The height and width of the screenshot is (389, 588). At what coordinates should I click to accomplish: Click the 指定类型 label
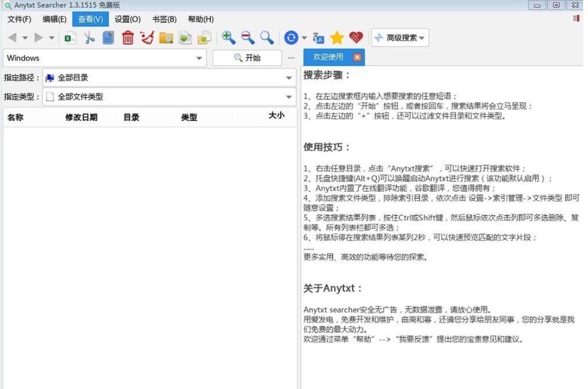(21, 97)
